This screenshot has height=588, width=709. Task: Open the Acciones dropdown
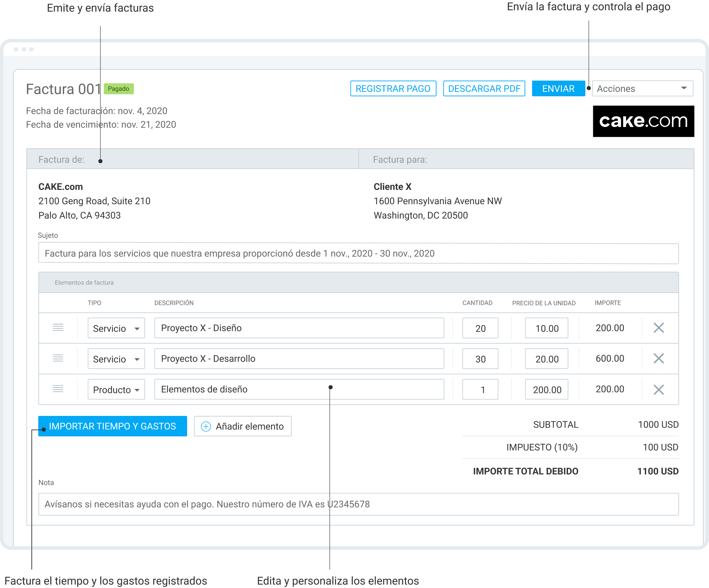642,88
